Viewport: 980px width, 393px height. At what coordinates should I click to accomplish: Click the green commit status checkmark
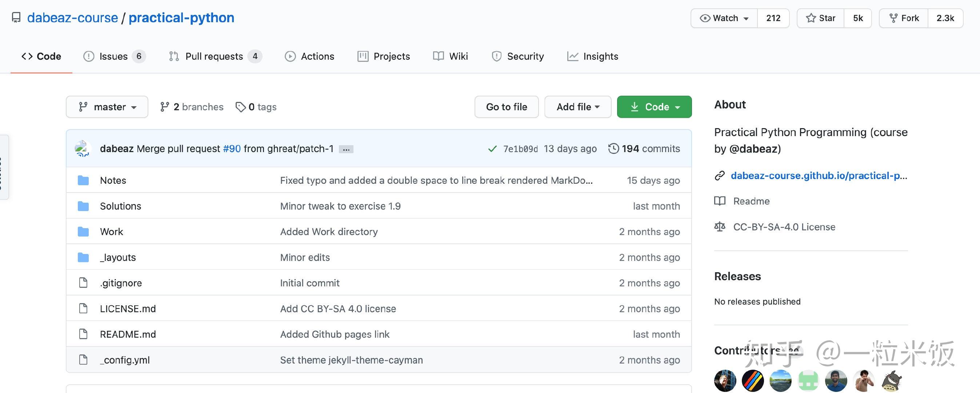492,149
